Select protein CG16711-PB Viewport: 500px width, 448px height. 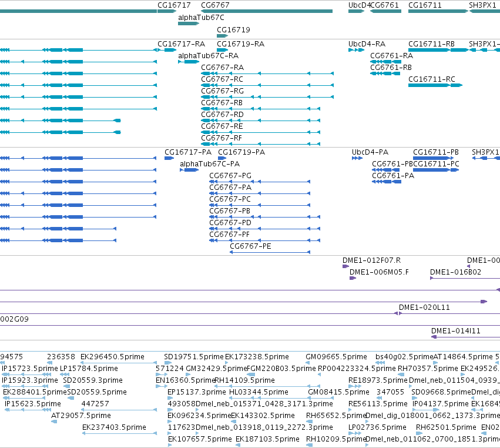pyautogui.click(x=434, y=158)
